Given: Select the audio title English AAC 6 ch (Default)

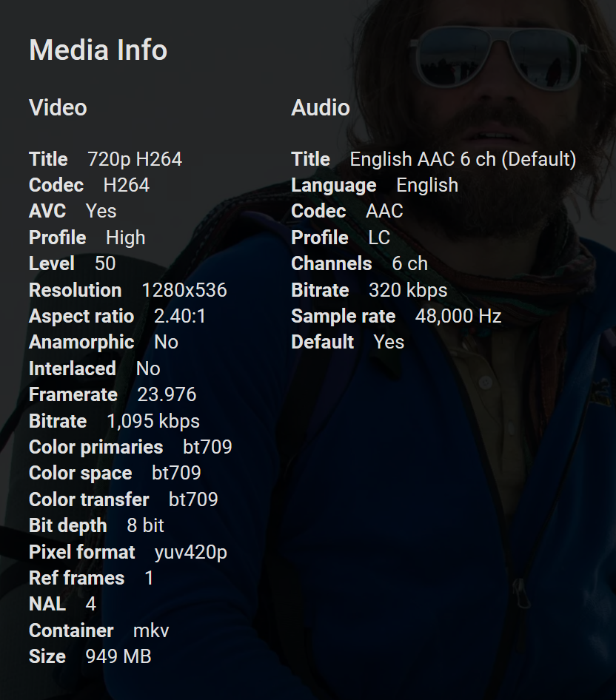Looking at the screenshot, I should coord(463,159).
